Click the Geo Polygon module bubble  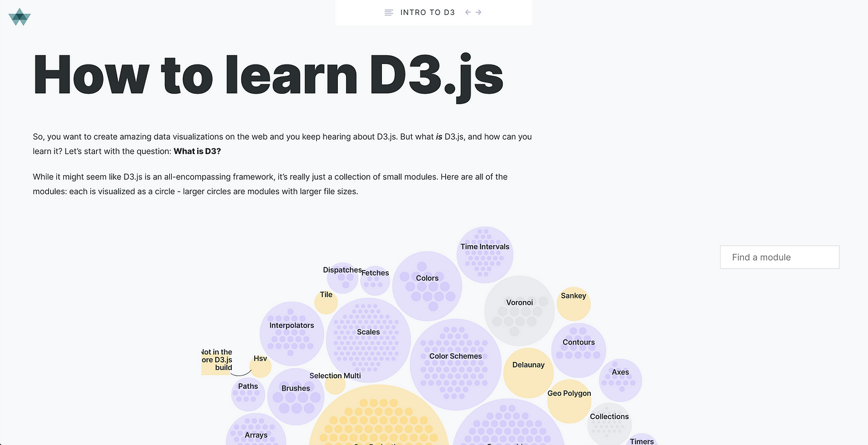point(569,402)
